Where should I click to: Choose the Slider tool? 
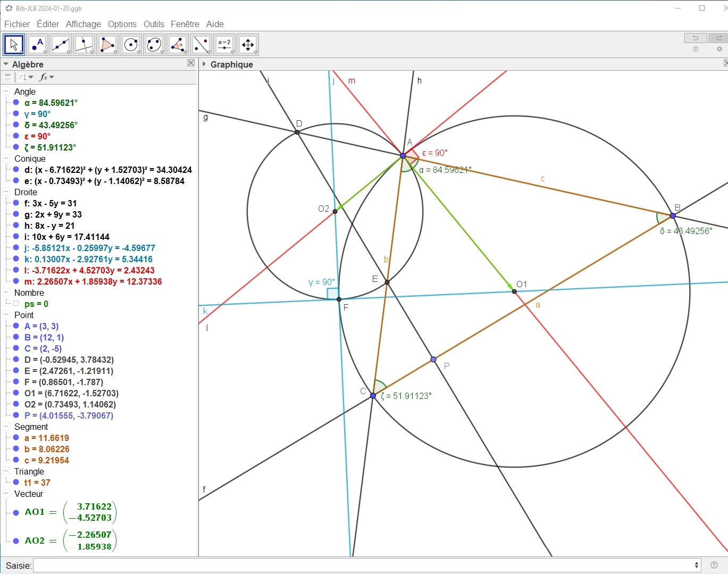[224, 45]
